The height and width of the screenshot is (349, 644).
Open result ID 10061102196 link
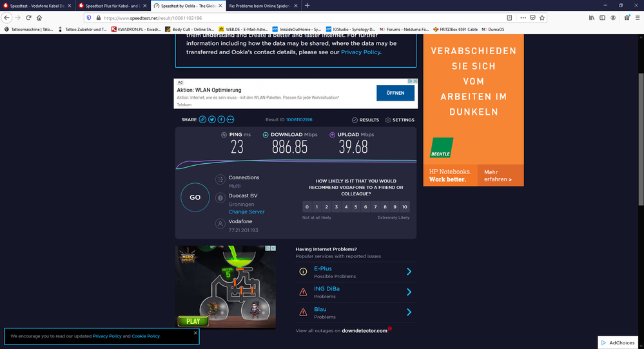tap(299, 119)
